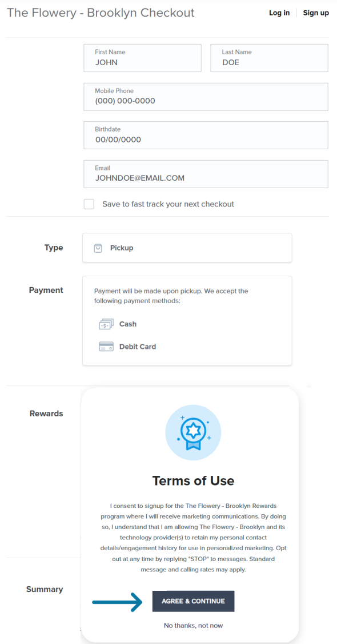
Task: Open the Log in link
Action: click(279, 13)
